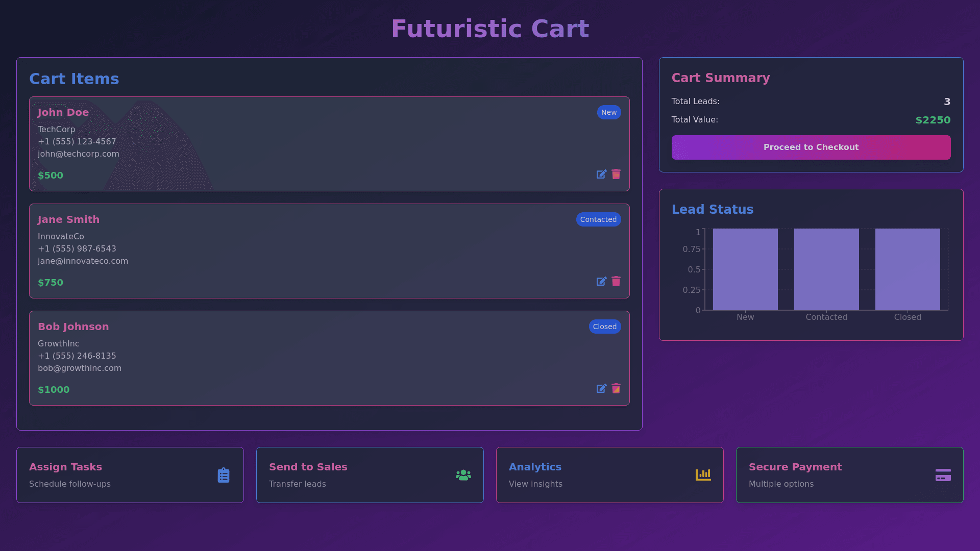Edit Jane Smith's lead entry
This screenshot has width=980, height=551.
coord(601,282)
